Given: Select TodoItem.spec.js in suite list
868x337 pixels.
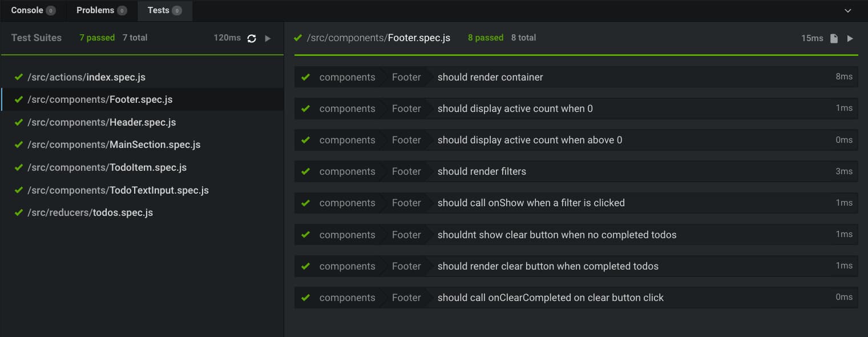Looking at the screenshot, I should pos(107,167).
